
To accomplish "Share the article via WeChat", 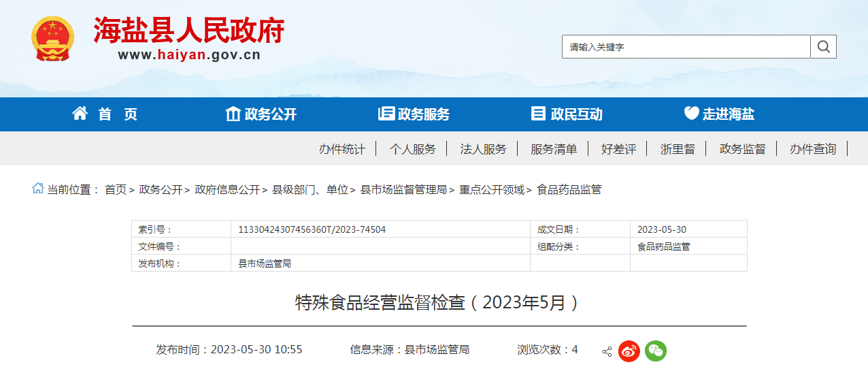I will (x=656, y=351).
